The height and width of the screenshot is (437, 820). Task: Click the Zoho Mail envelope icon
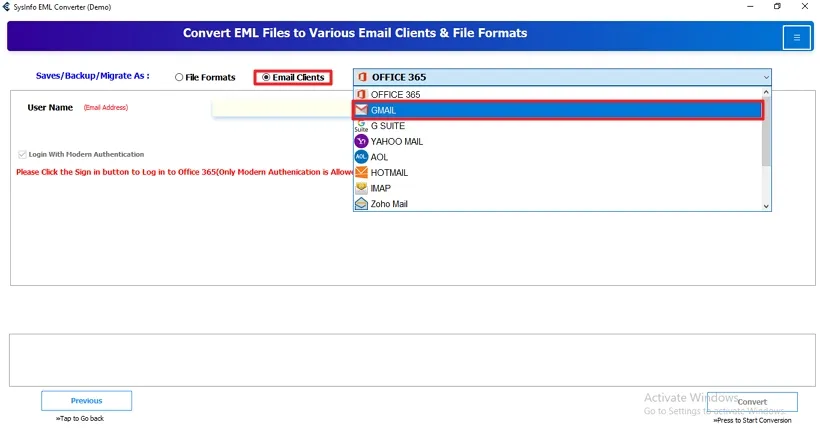coord(361,204)
